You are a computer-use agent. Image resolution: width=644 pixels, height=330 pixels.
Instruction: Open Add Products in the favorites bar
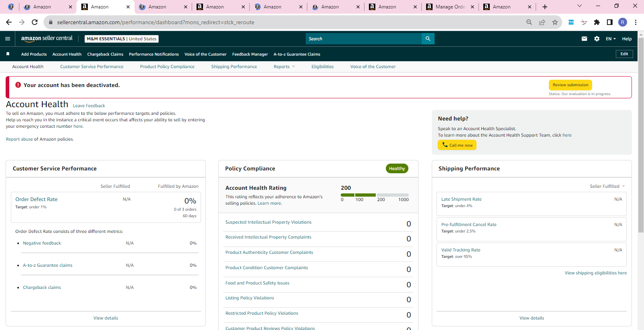34,54
